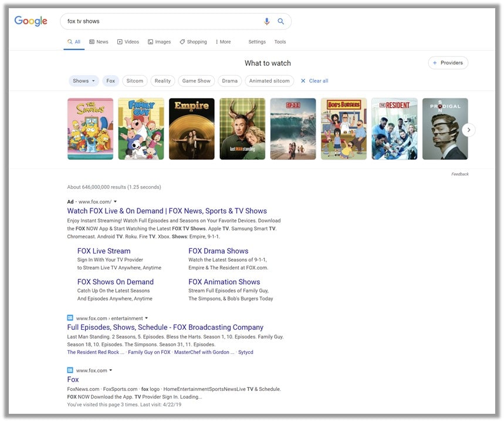This screenshot has width=504, height=422.
Task: Open The Resident poster
Action: (394, 129)
